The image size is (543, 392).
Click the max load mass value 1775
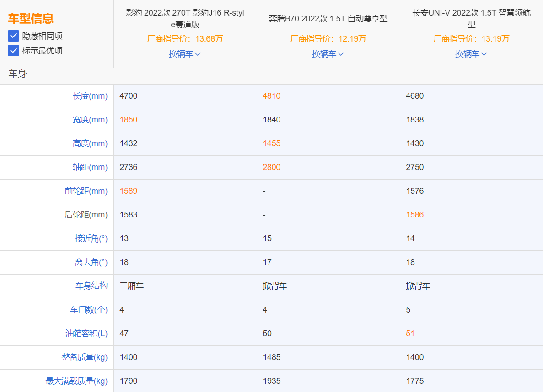point(415,381)
